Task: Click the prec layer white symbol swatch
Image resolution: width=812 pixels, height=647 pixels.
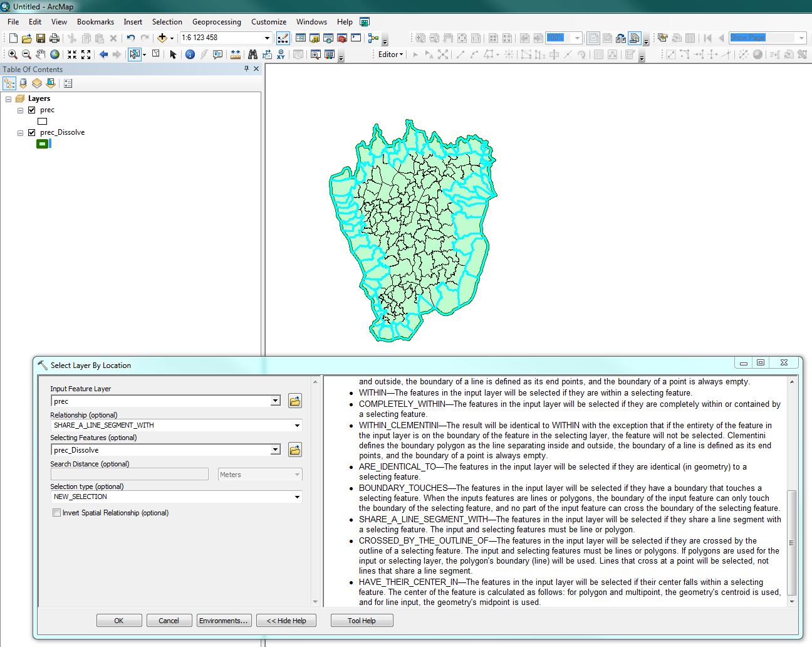Action: tap(42, 121)
